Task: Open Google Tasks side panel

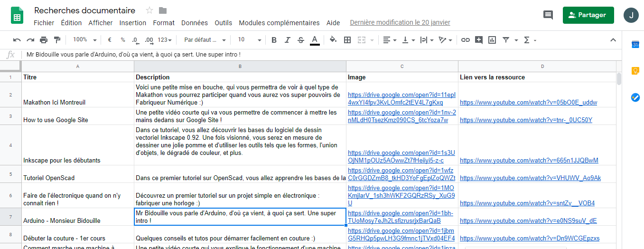Action: pyautogui.click(x=635, y=97)
